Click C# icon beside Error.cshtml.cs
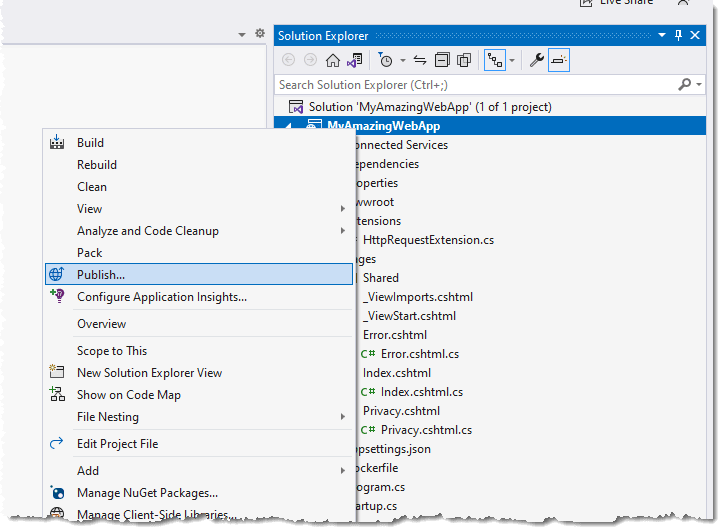The width and height of the screenshot is (723, 532). coord(368,354)
